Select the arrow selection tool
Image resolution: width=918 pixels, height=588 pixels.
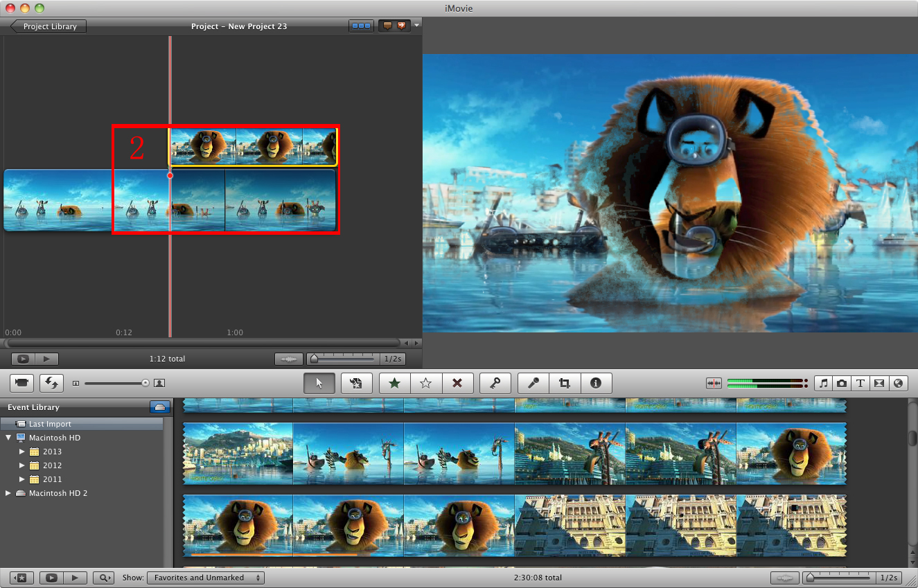tap(319, 383)
